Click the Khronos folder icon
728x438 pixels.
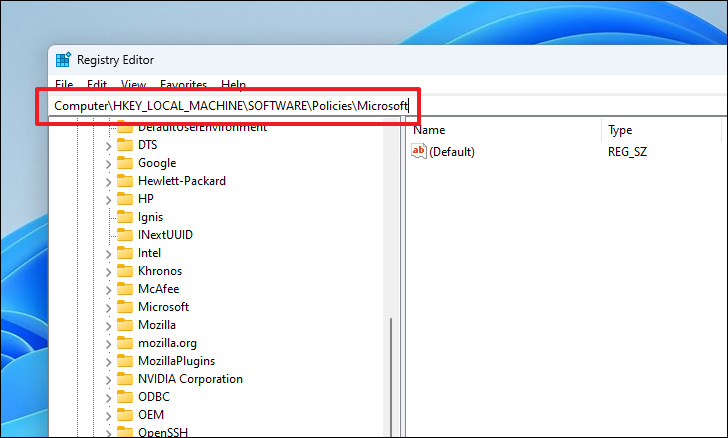[124, 271]
